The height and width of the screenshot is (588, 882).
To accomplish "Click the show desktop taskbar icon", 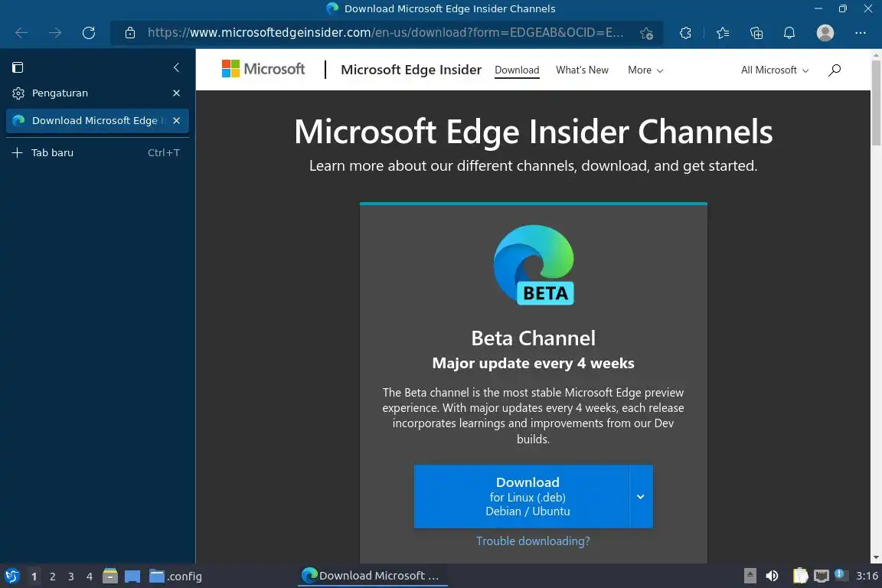I will 132,576.
